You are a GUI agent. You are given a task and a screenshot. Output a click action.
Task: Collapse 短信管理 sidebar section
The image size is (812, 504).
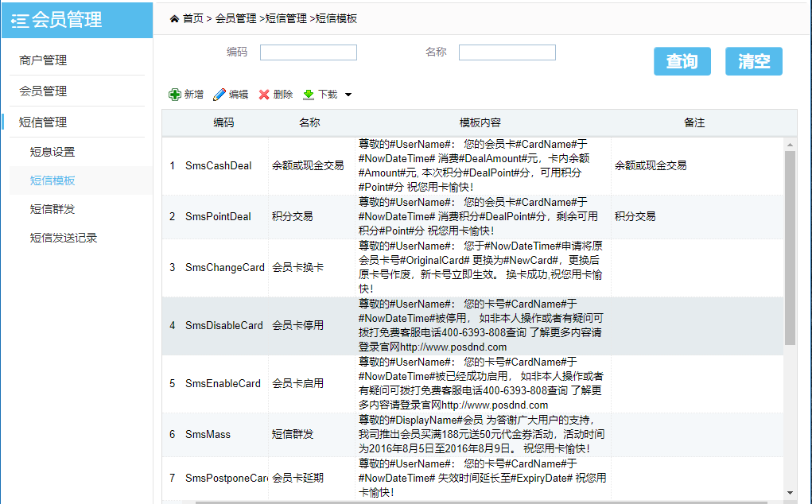coord(43,122)
